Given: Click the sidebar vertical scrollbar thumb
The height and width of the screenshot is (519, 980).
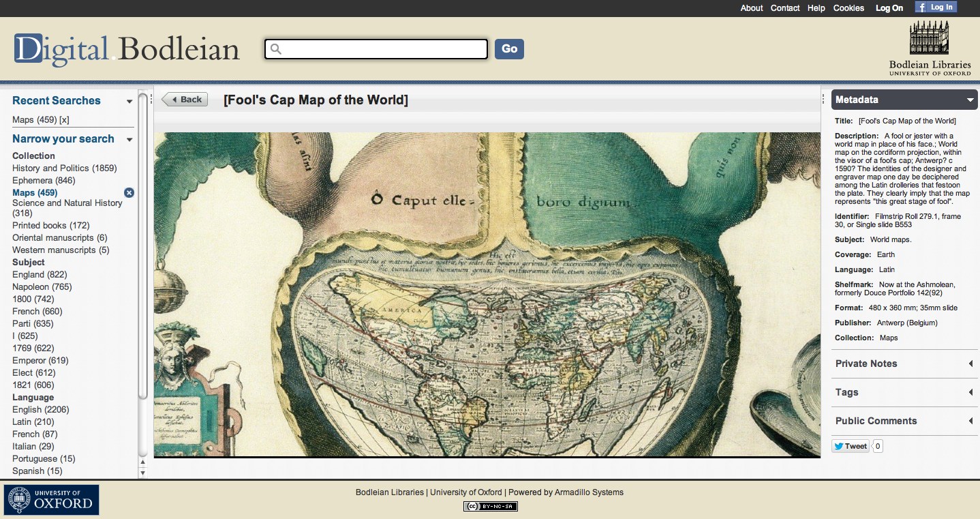Looking at the screenshot, I should [x=142, y=246].
